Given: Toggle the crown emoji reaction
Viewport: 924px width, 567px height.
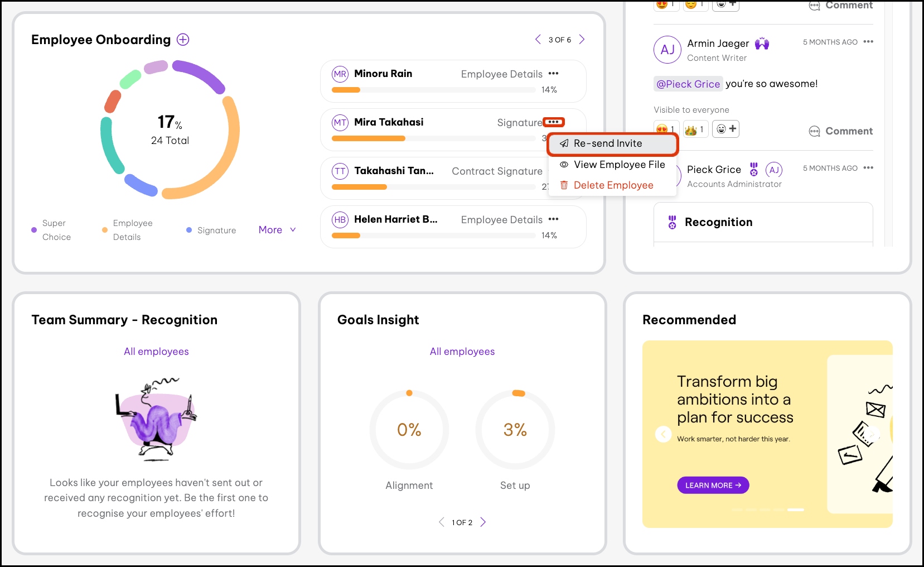Looking at the screenshot, I should (694, 129).
